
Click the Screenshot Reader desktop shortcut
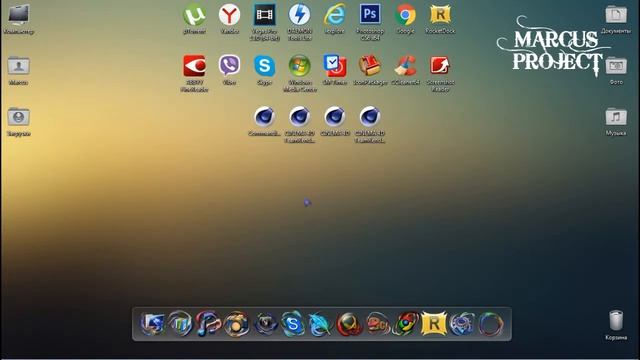coord(440,66)
